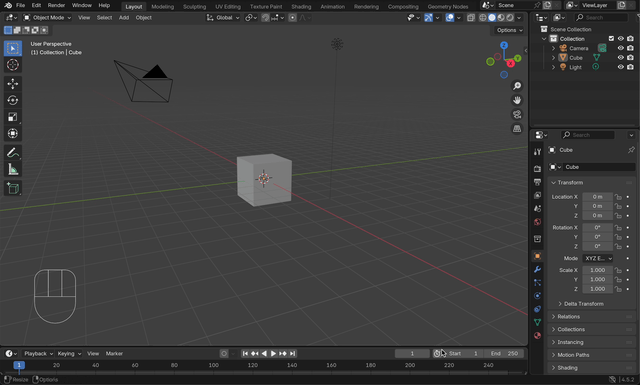Viewport: 640px width, 385px height.
Task: Open the File menu
Action: tap(20, 5)
